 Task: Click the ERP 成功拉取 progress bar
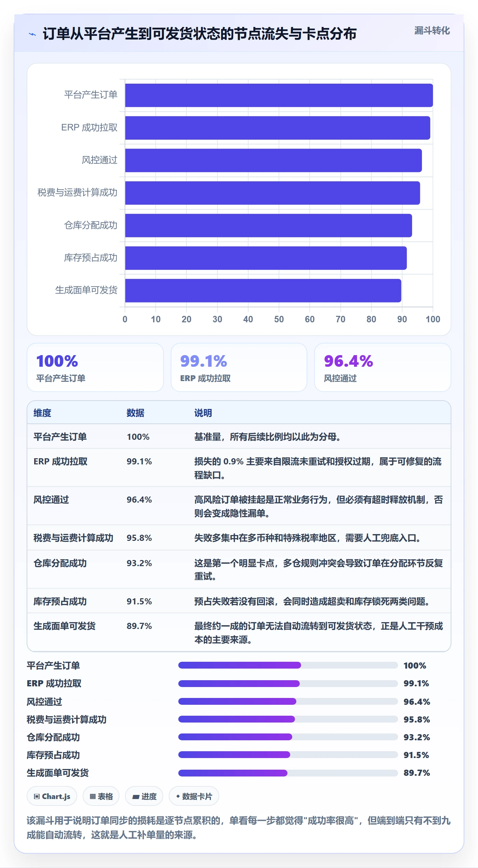[288, 684]
